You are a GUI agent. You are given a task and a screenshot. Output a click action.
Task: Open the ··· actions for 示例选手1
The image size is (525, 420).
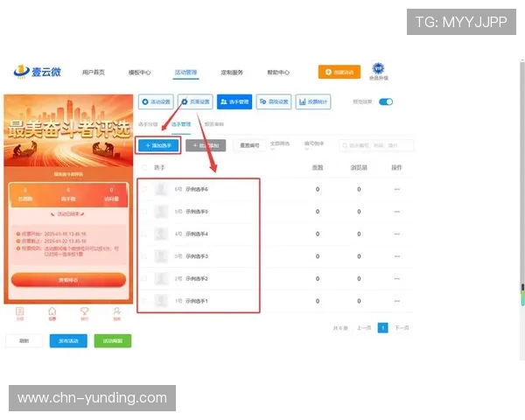396,301
